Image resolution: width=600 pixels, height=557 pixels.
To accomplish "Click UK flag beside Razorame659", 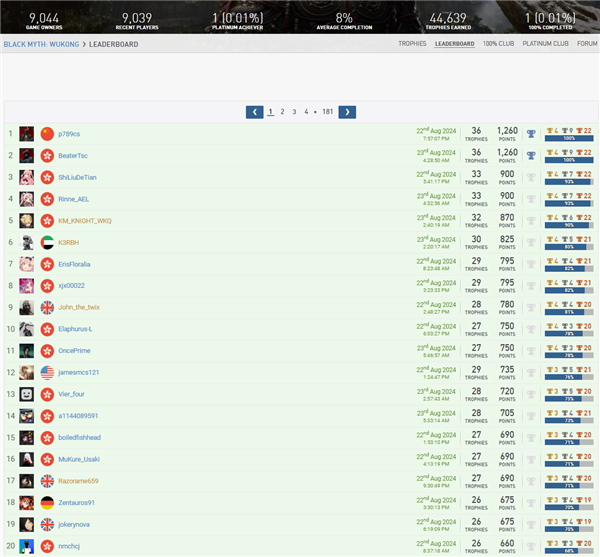I will [x=47, y=481].
